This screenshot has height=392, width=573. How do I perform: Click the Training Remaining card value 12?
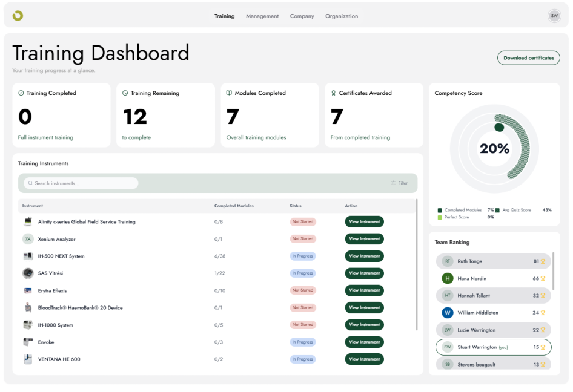point(135,117)
